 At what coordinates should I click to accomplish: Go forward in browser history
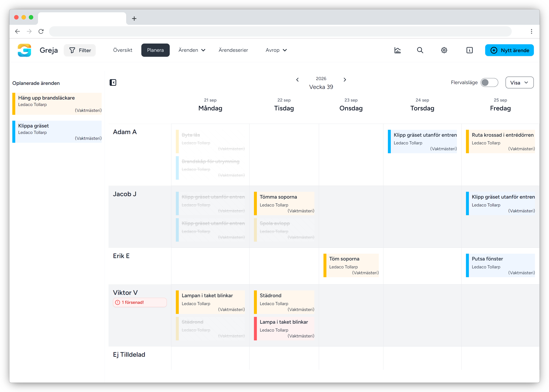pyautogui.click(x=29, y=31)
